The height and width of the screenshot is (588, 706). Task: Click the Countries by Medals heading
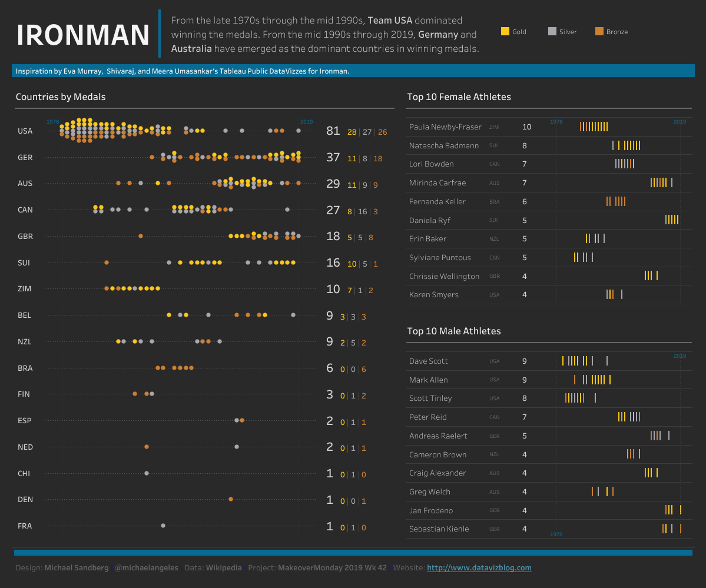coord(61,97)
